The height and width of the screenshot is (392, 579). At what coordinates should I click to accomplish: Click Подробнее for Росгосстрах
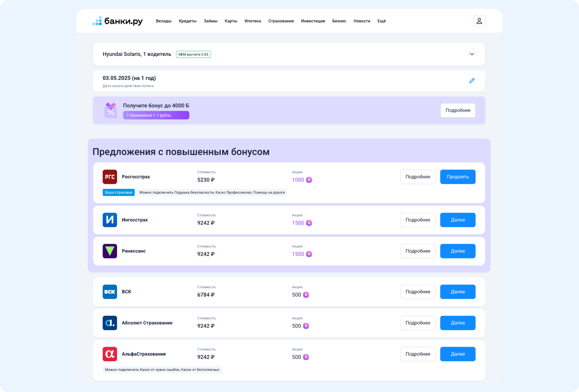pyautogui.click(x=418, y=177)
